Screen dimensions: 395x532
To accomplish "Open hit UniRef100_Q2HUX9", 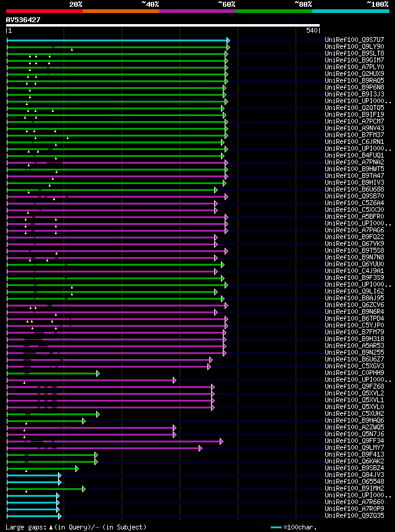I will (355, 74).
